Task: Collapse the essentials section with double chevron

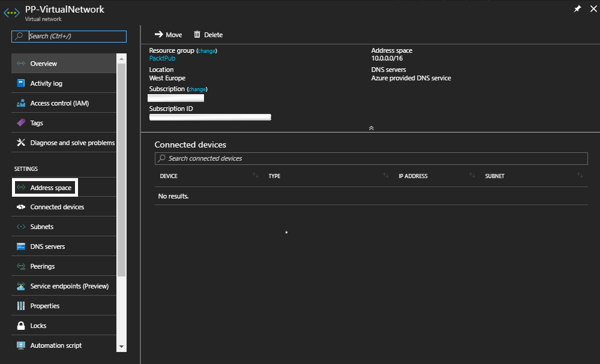Action: pyautogui.click(x=371, y=128)
